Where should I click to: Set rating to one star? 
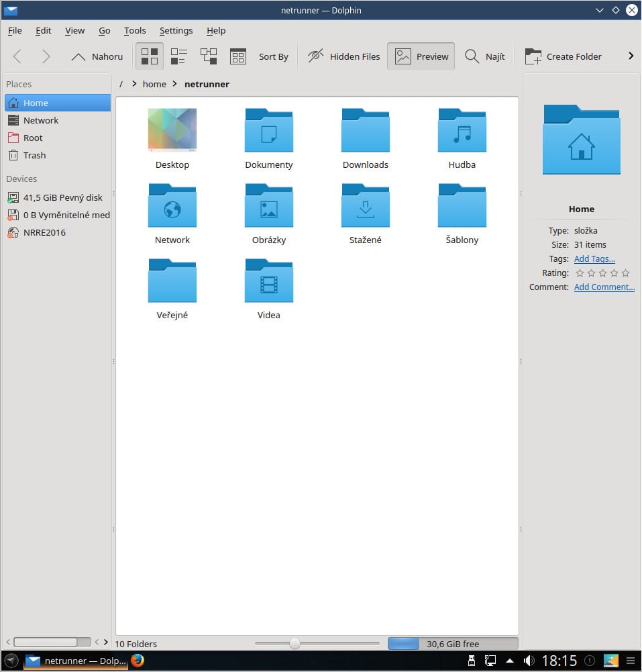pyautogui.click(x=580, y=273)
